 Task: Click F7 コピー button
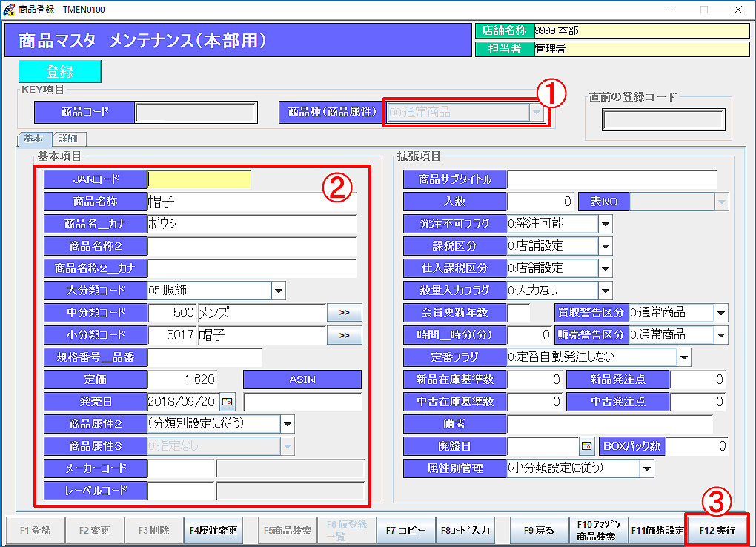point(406,531)
